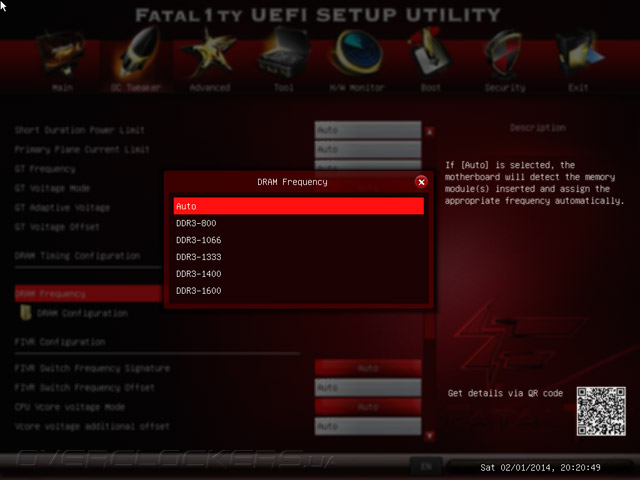This screenshot has height=480, width=640.
Task: Click the DRAM Configuration folder icon
Action: 26,313
